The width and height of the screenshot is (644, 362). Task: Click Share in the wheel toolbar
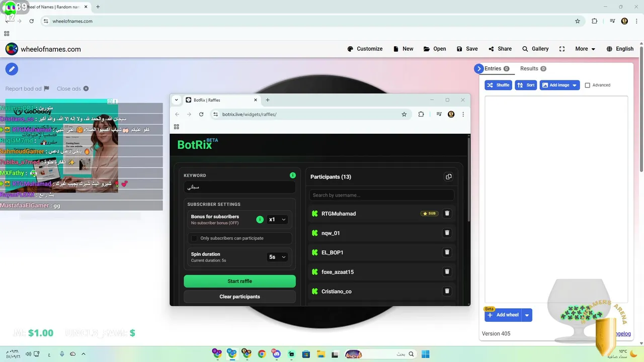tap(500, 49)
